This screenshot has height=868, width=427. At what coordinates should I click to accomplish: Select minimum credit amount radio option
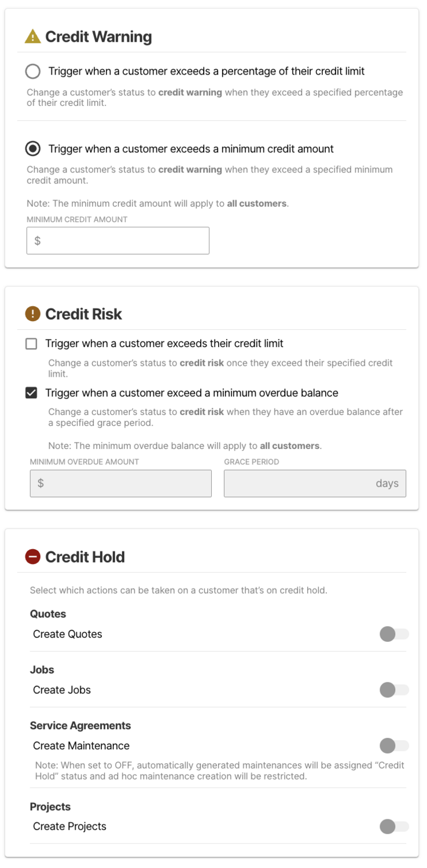tap(33, 149)
